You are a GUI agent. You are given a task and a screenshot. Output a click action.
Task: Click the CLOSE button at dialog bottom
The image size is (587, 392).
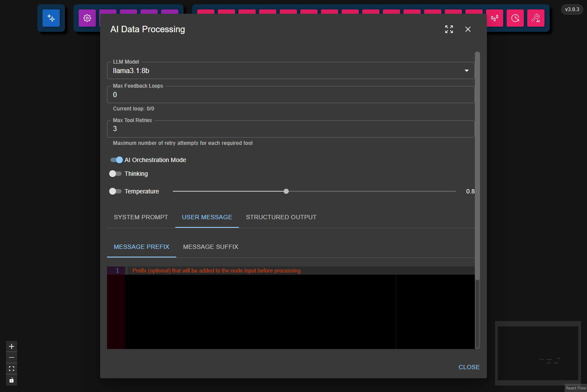pyautogui.click(x=469, y=367)
